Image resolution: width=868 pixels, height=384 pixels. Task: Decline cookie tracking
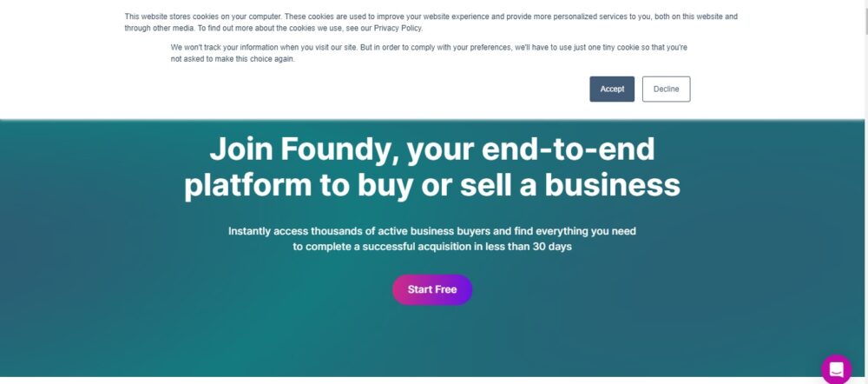pos(666,89)
